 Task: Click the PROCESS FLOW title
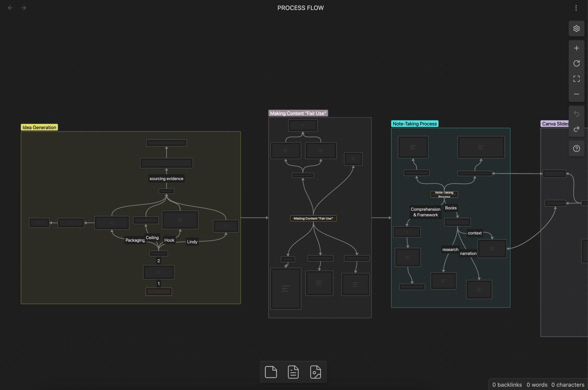[300, 8]
